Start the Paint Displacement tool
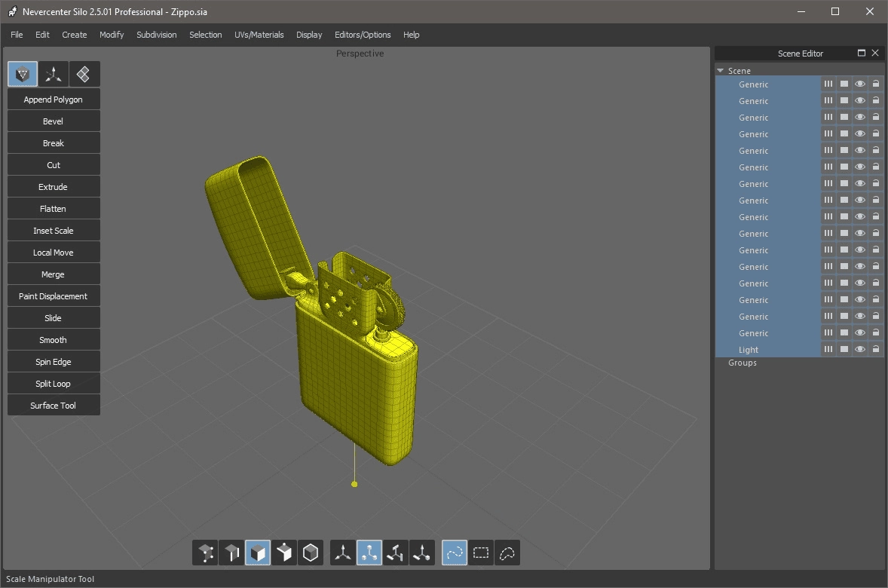The image size is (888, 588). pyautogui.click(x=54, y=296)
